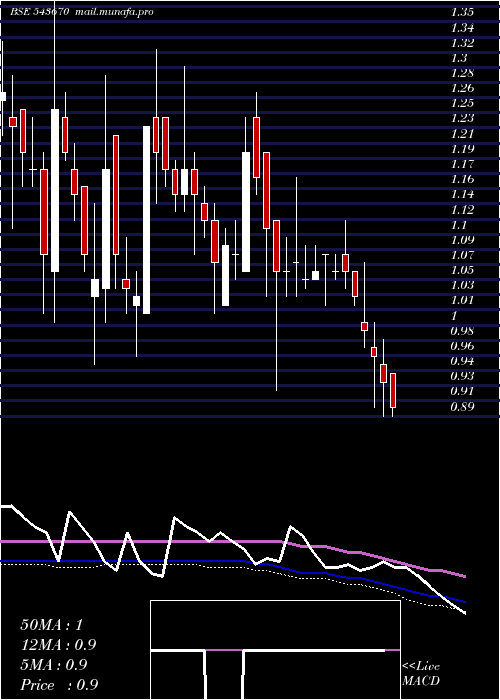Viewport: 500px width, 700px height.
Task: Select the 1.05 axis value
Action: pos(462,270)
